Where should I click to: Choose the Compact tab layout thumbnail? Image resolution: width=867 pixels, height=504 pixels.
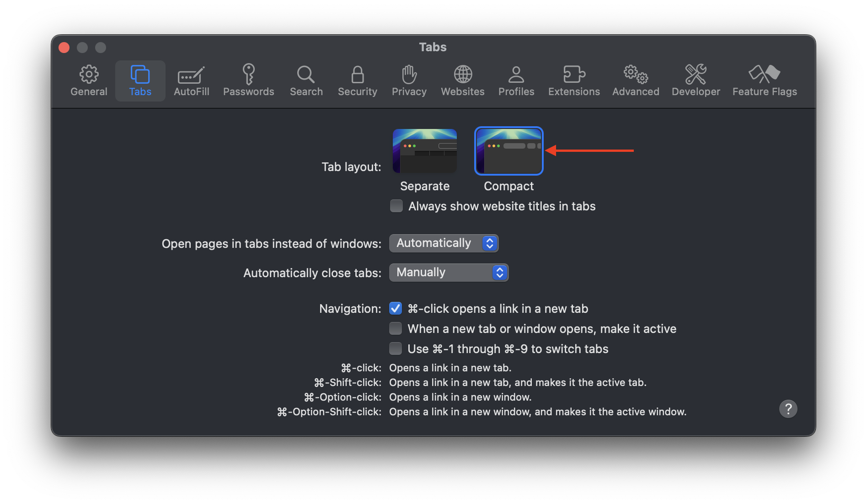tap(509, 151)
